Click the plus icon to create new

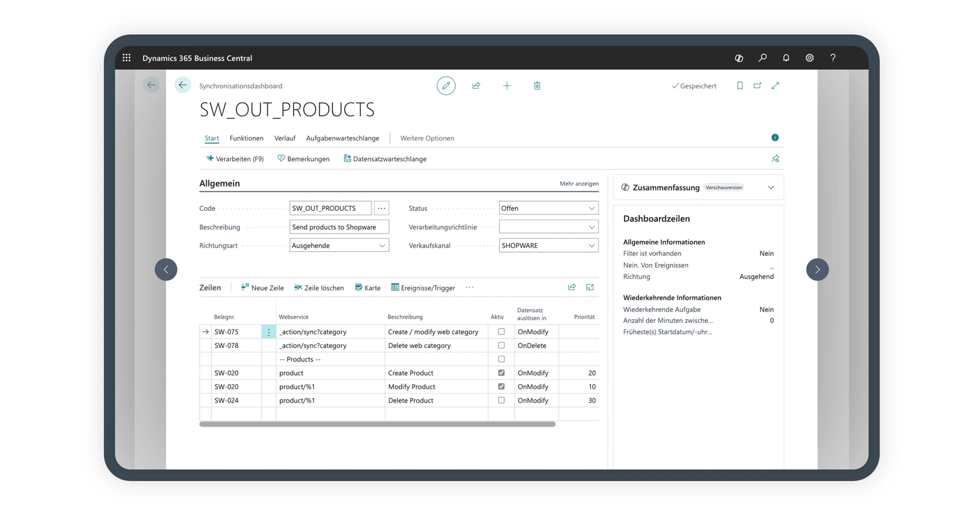click(x=507, y=86)
